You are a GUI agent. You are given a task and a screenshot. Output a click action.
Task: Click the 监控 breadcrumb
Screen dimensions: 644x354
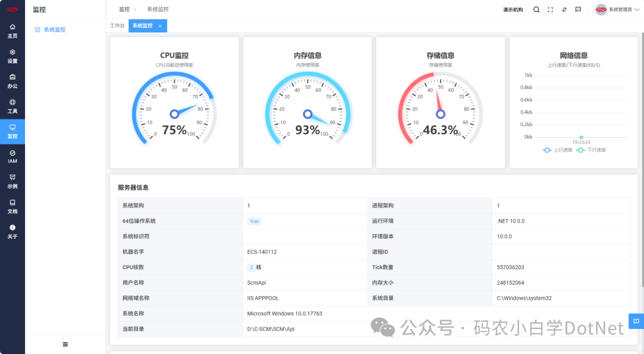(125, 9)
